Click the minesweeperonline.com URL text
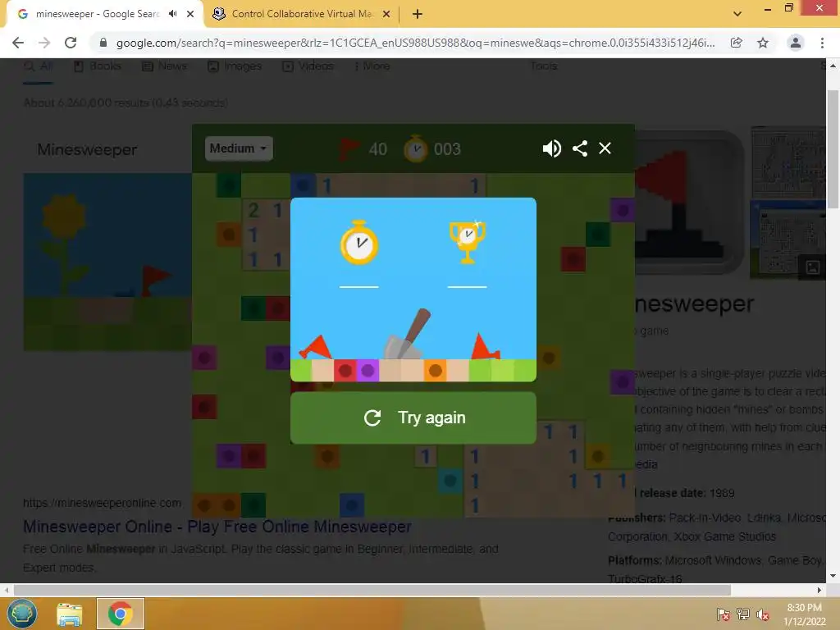 pyautogui.click(x=102, y=503)
